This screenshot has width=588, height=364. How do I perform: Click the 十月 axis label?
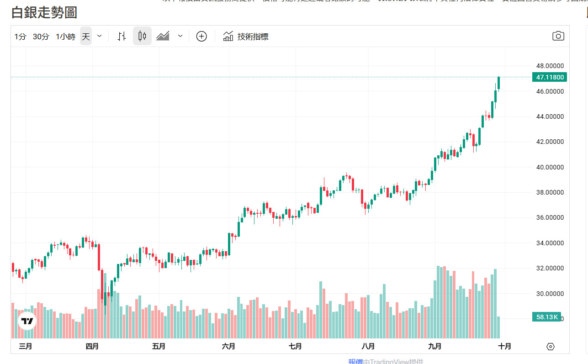505,346
